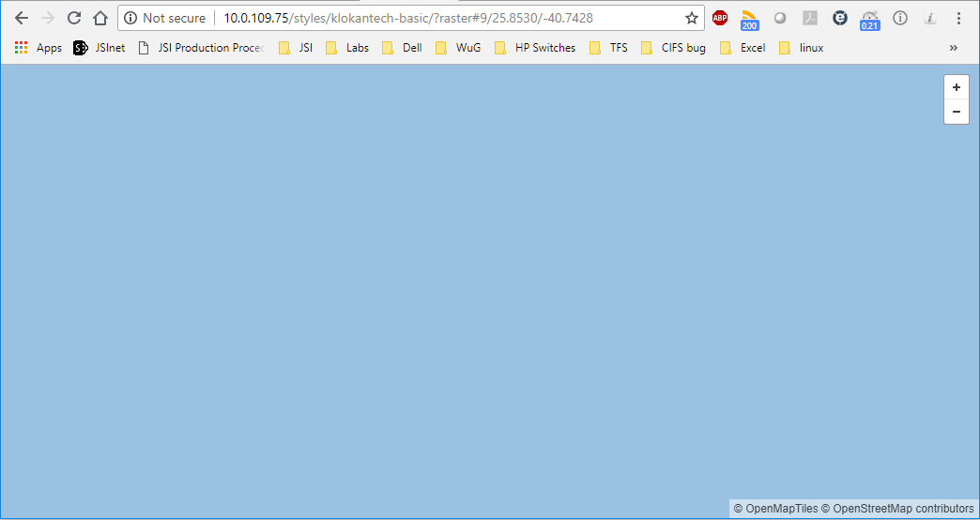Image resolution: width=980 pixels, height=520 pixels.
Task: Click the gray italic i extension icon
Action: pos(930,18)
